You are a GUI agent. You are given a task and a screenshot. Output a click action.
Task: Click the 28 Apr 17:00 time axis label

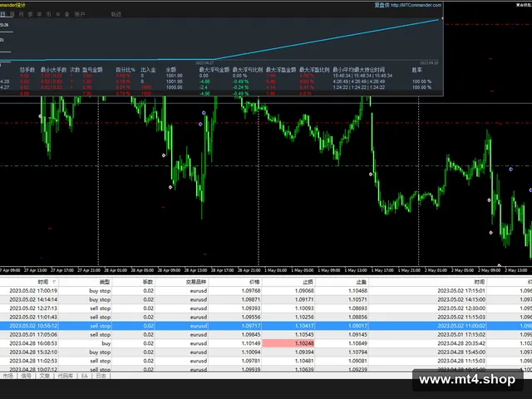coord(222,271)
